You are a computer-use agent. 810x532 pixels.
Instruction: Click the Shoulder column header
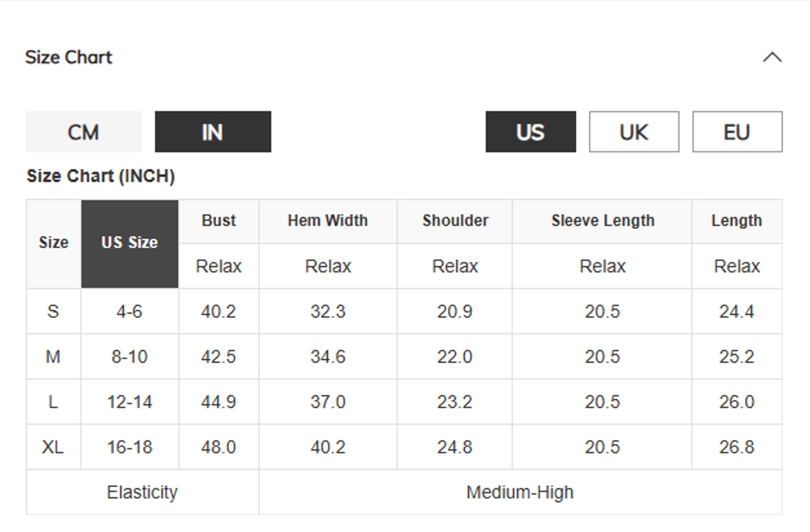455,221
